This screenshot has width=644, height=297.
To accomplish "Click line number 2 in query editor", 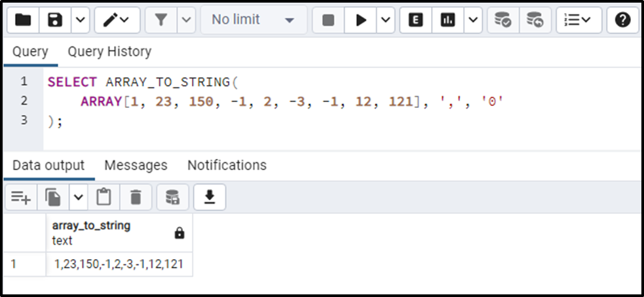I will (24, 101).
